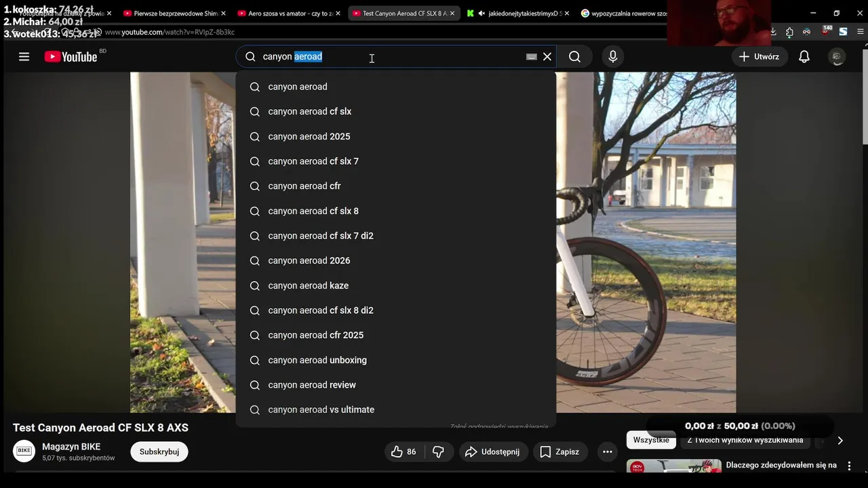Click the video title 'Test Canyon Aeroad CF SLX 8 AXS'
The image size is (868, 488).
100,428
